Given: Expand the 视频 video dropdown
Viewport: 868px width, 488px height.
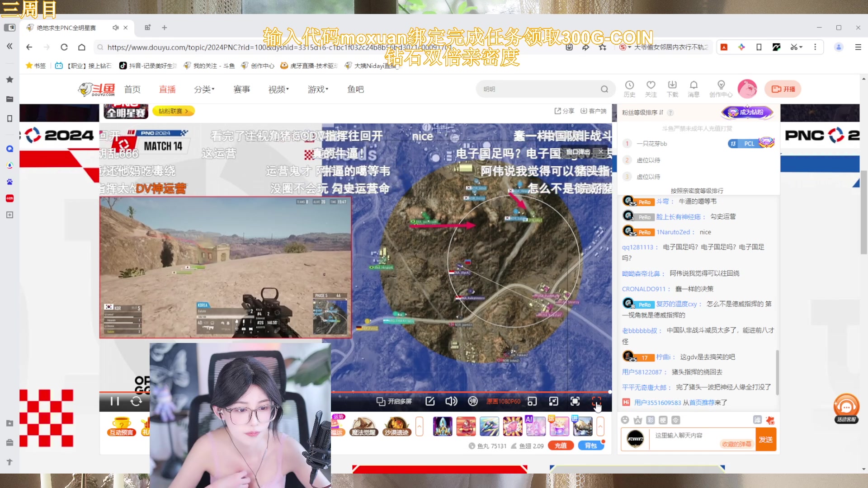Looking at the screenshot, I should point(278,89).
